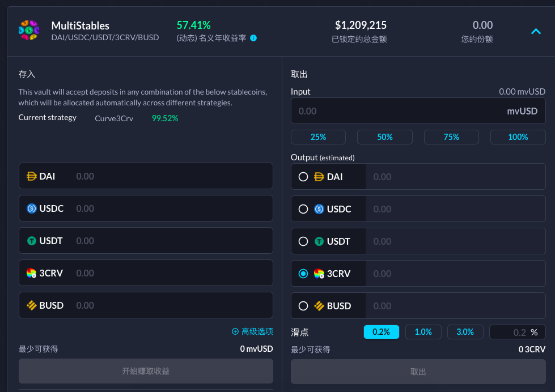Click the USDC icon in the deposit list
The width and height of the screenshot is (555, 392).
pos(32,208)
